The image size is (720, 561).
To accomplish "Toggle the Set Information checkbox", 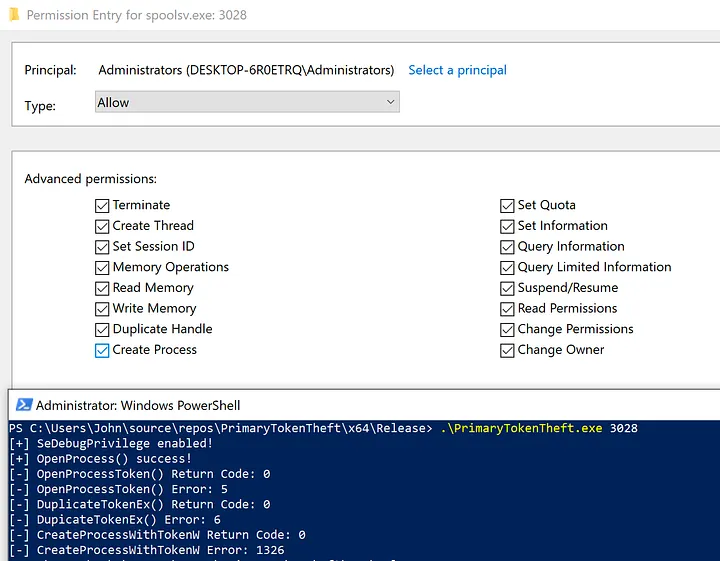I will (x=507, y=226).
